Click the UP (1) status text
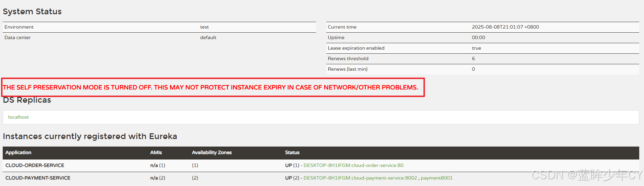The image size is (644, 186). click(292, 165)
